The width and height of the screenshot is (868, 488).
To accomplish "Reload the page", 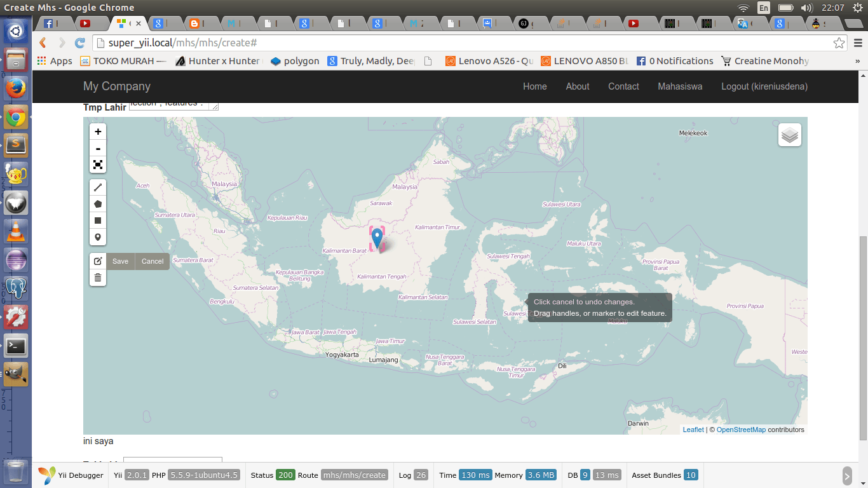I will click(x=79, y=43).
